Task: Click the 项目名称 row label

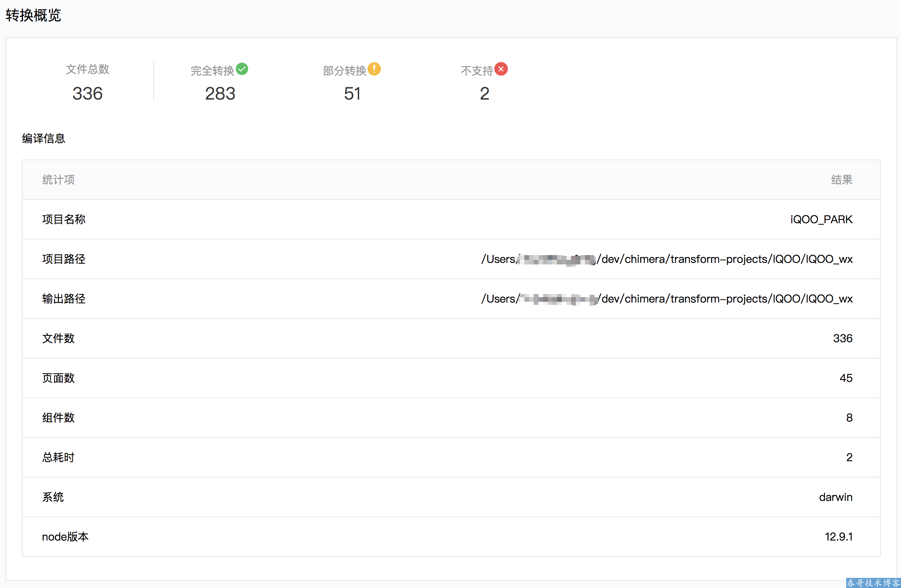Action: 64,219
